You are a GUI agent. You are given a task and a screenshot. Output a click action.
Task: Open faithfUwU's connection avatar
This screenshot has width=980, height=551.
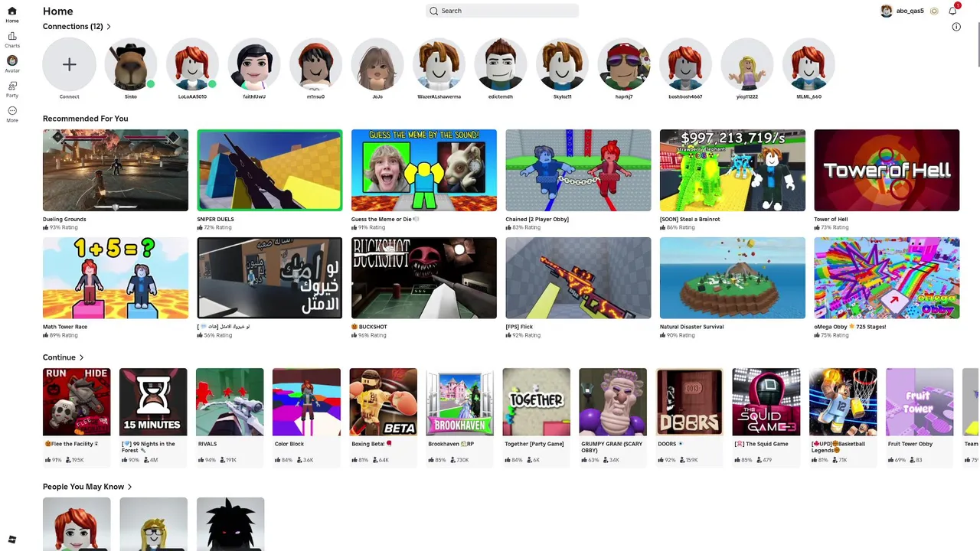point(254,64)
